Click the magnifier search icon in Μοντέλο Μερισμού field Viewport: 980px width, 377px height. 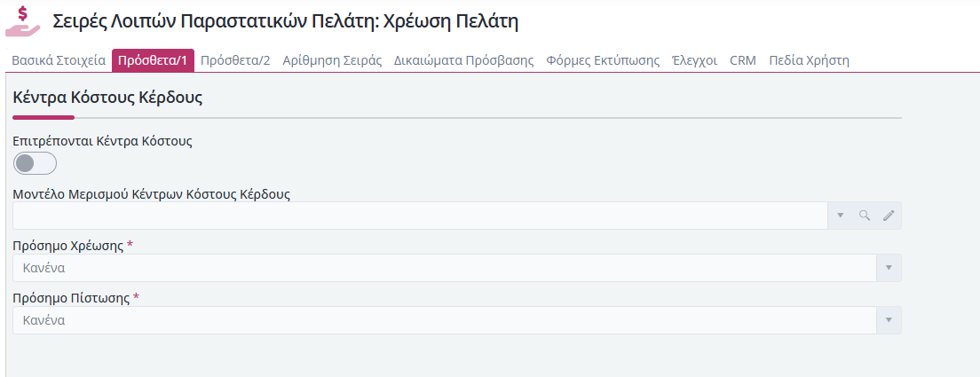point(865,216)
